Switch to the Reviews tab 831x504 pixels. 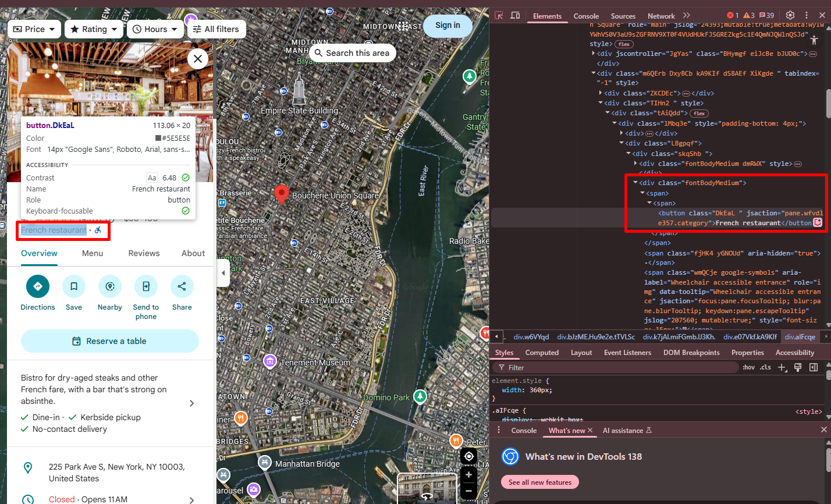click(x=144, y=253)
